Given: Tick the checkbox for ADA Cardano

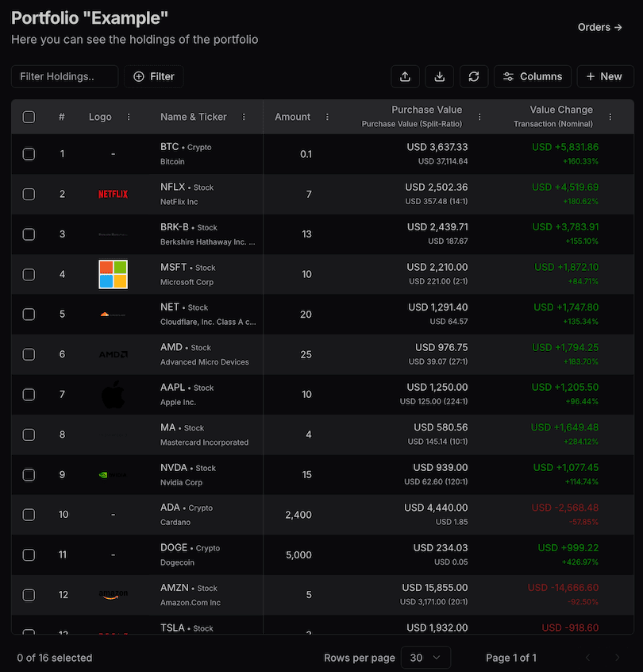Looking at the screenshot, I should (x=29, y=515).
